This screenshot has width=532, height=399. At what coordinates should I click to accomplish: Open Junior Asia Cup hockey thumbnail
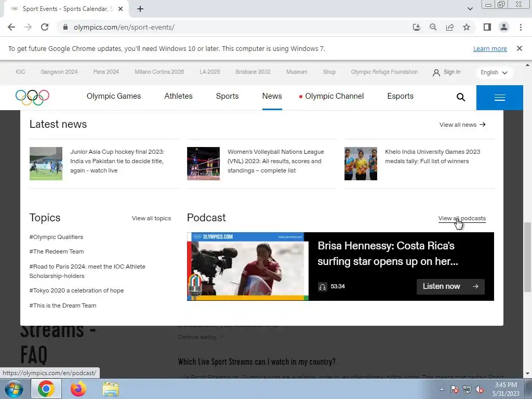[x=46, y=164]
